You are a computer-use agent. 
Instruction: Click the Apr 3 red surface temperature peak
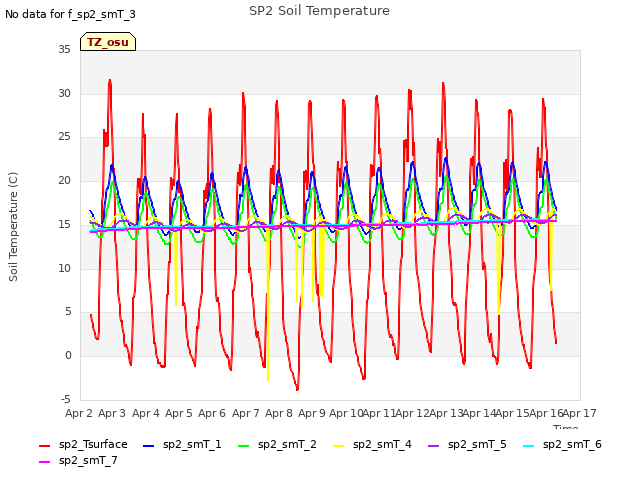(110, 81)
